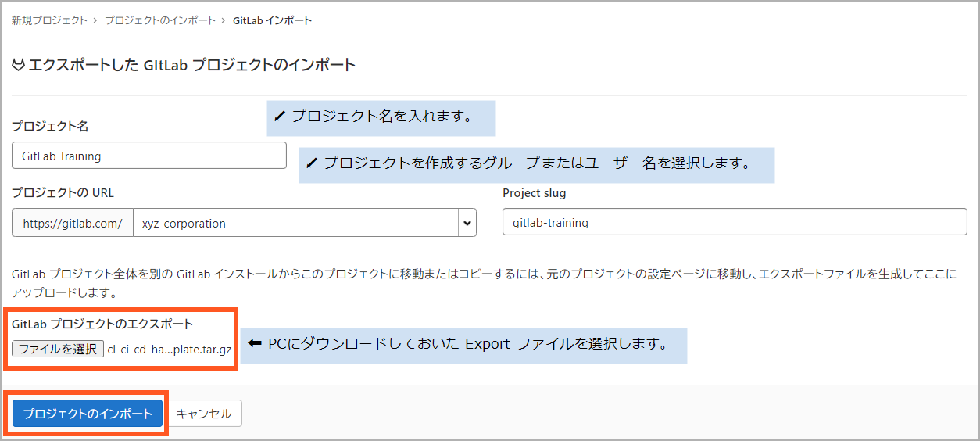Click the selected file name cl-ci-cd-ha...plate.tar.gz

[170, 350]
